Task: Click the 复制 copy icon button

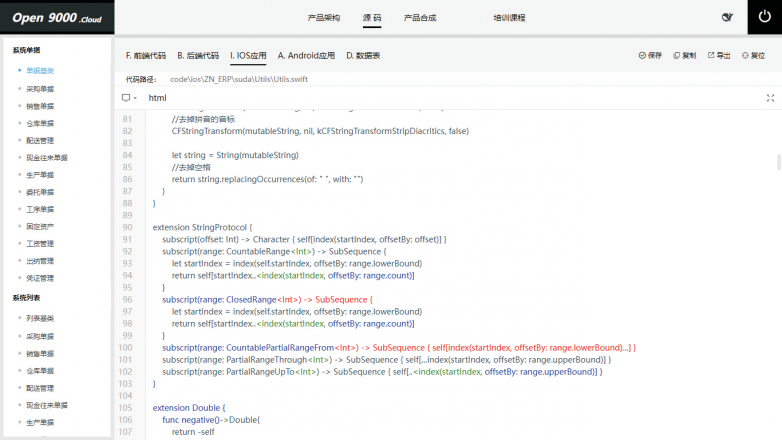Action: pyautogui.click(x=684, y=56)
